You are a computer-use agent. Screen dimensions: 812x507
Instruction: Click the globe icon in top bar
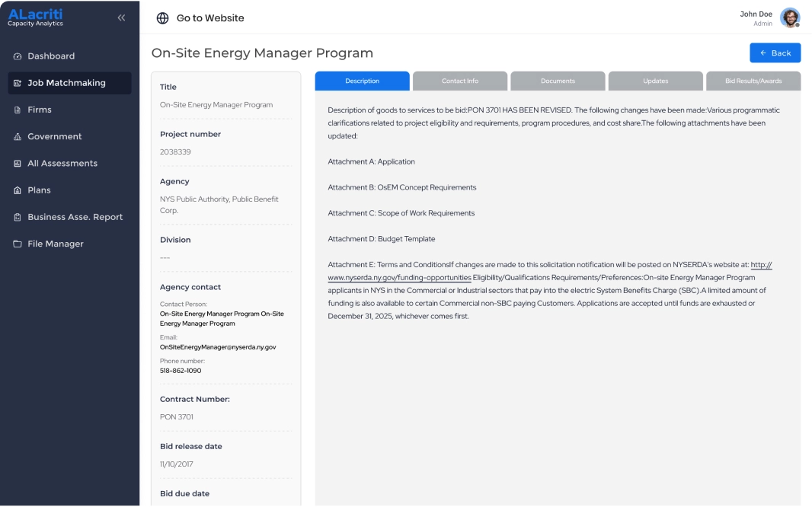tap(162, 18)
